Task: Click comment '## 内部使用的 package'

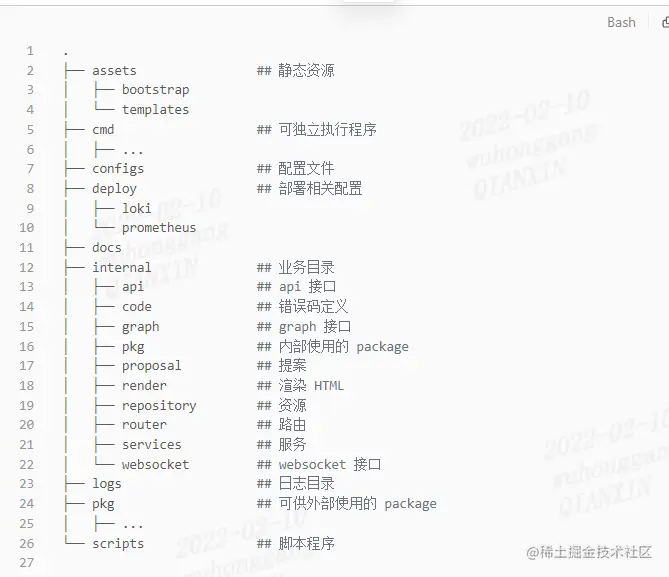Action: [332, 347]
